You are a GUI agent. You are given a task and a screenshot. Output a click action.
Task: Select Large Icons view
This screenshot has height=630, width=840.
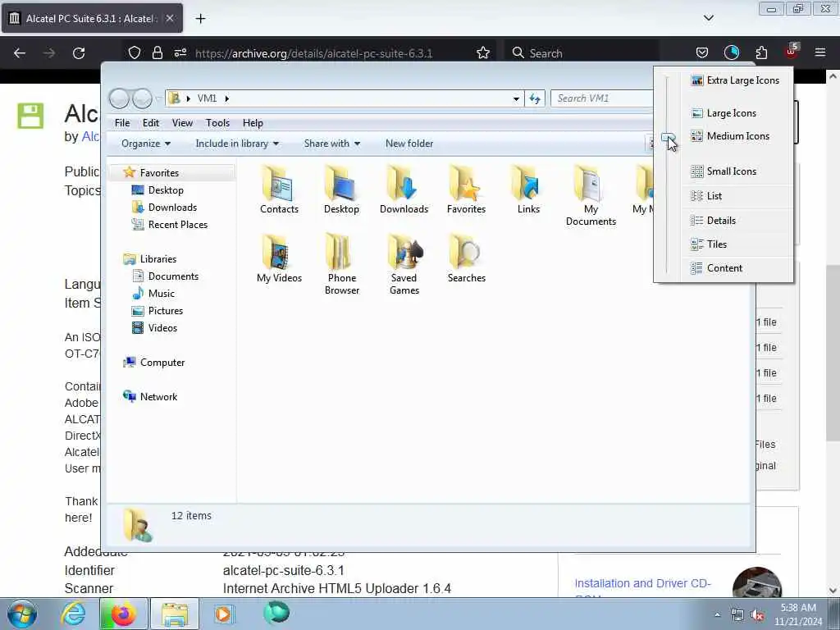click(736, 113)
